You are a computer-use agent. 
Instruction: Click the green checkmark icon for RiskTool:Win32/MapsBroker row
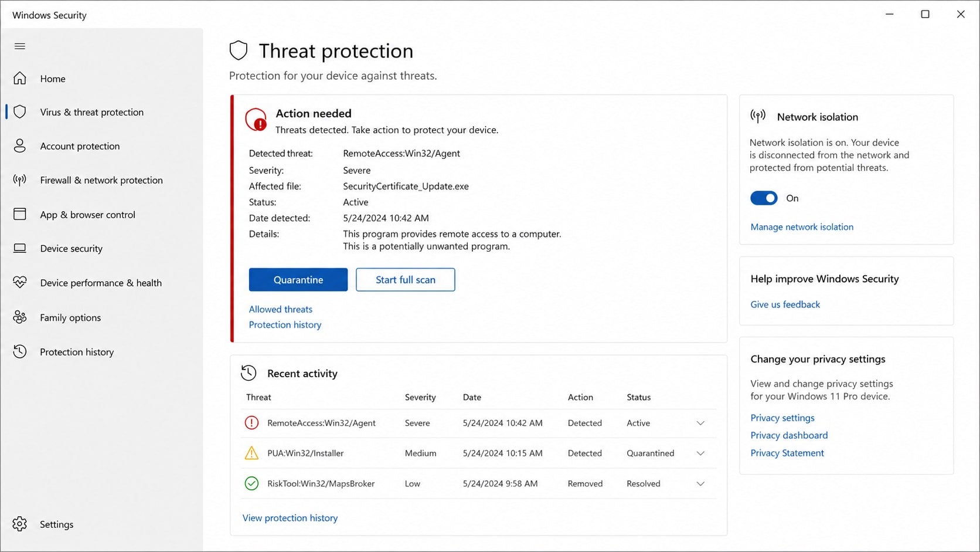251,483
